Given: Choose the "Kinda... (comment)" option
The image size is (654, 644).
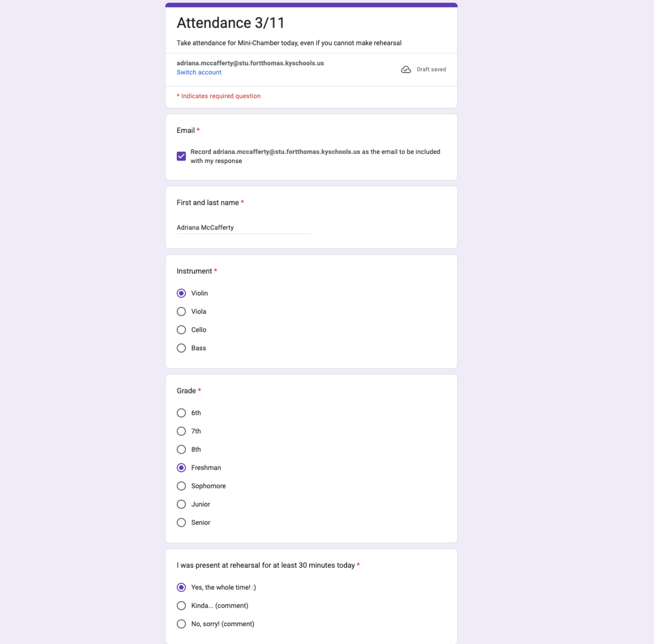Looking at the screenshot, I should pyautogui.click(x=181, y=606).
